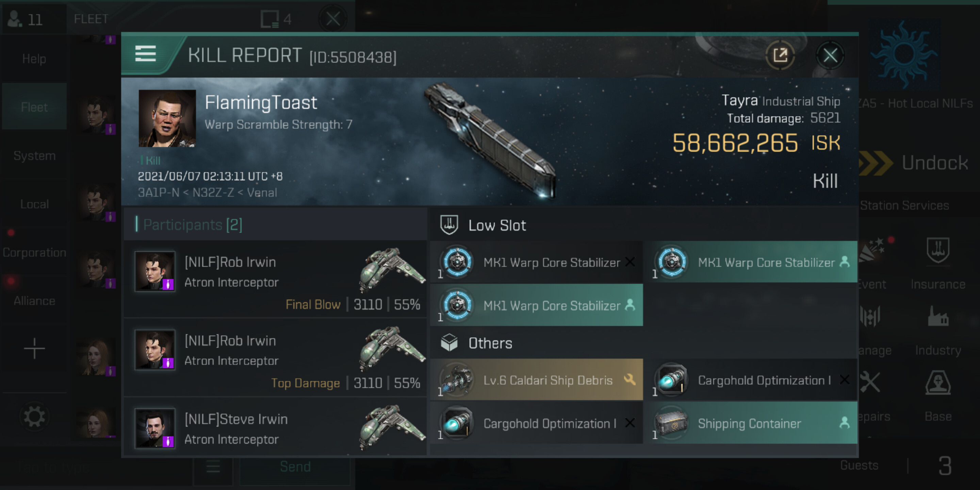This screenshot has width=980, height=490.
Task: Open Steve Irwin's participant portrait
Action: 155,428
